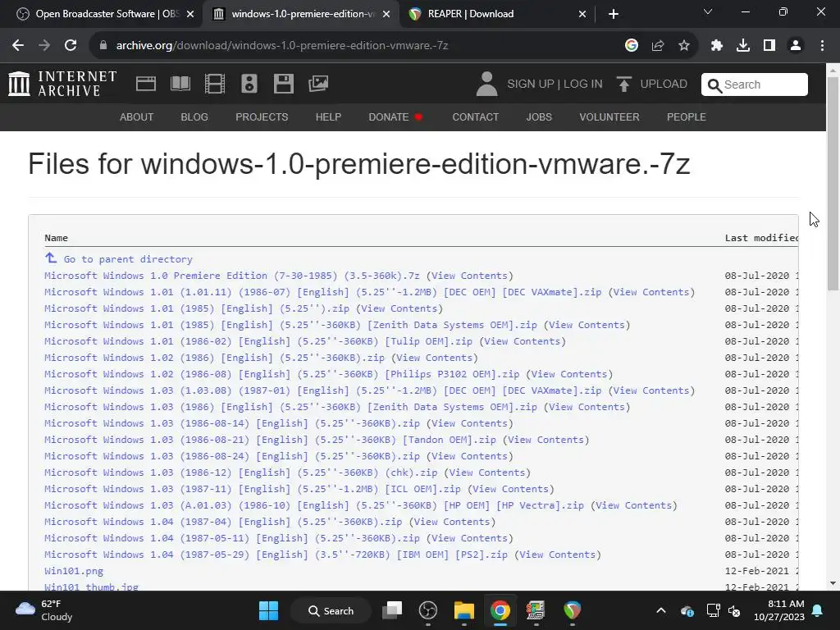Viewport: 840px width, 630px height.
Task: Open the Video film-strip icon
Action: coord(215,84)
